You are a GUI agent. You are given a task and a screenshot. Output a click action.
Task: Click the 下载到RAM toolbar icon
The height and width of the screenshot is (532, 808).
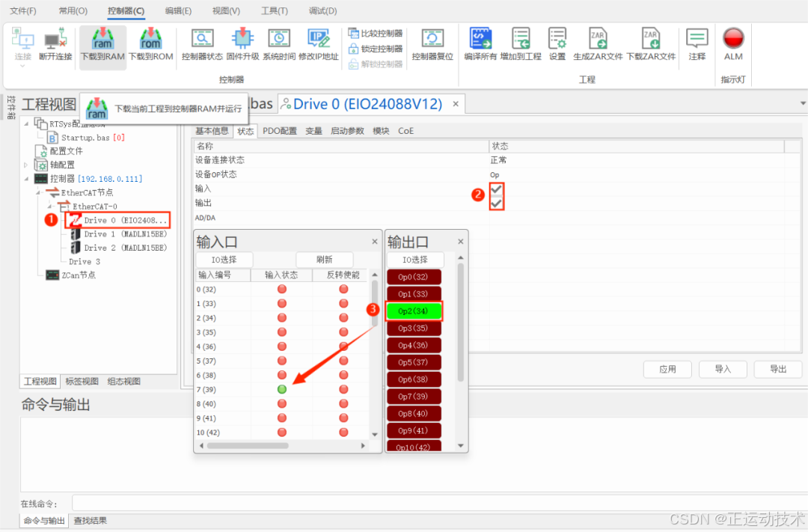click(x=102, y=45)
